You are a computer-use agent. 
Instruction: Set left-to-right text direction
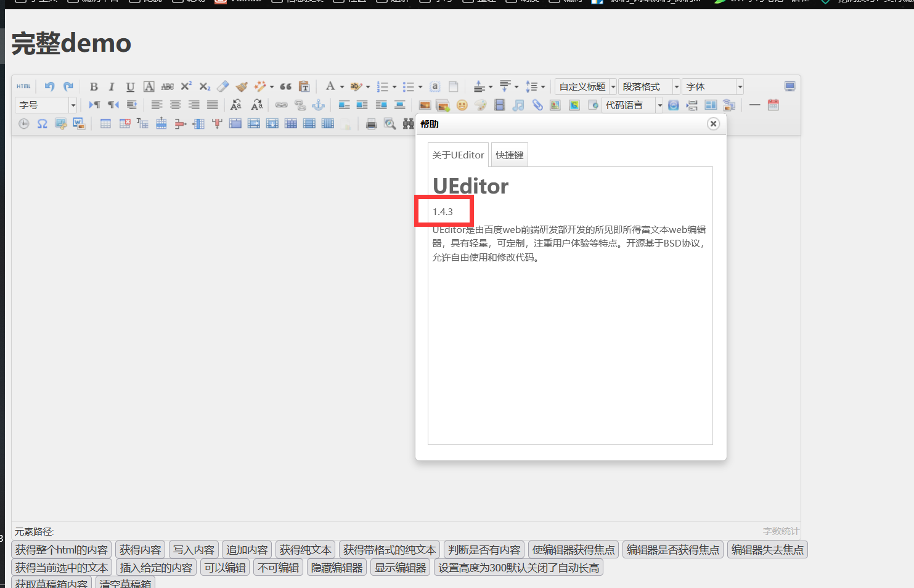point(94,105)
